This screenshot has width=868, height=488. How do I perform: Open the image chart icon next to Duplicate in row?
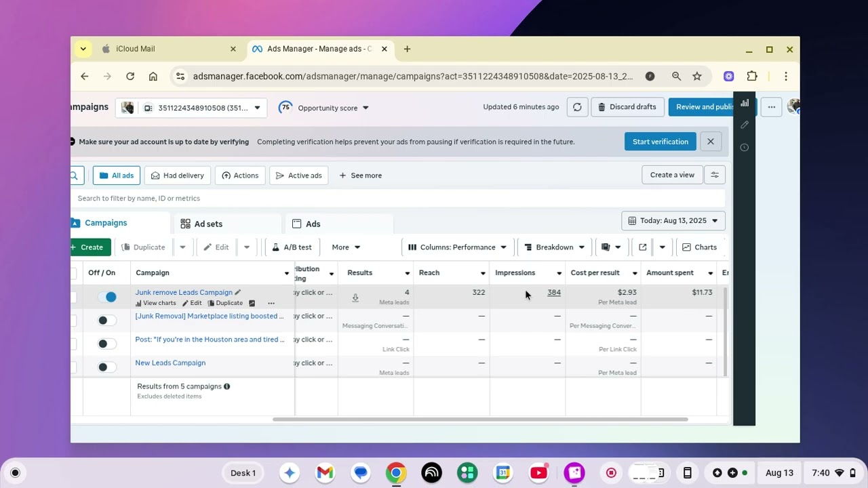tap(252, 303)
